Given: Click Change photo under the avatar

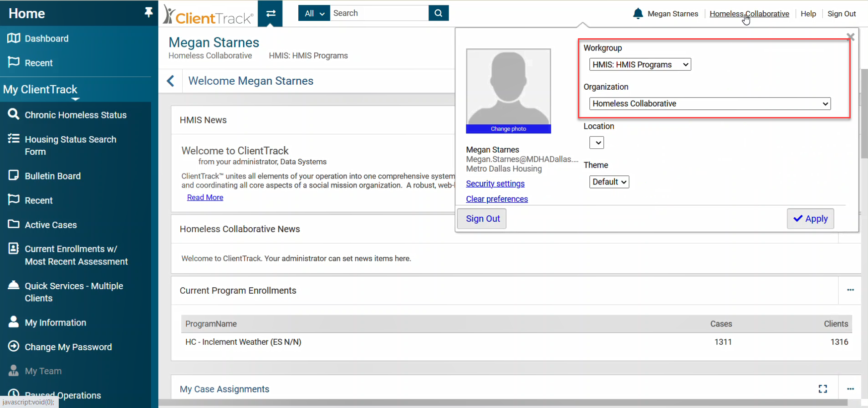Looking at the screenshot, I should pos(508,129).
